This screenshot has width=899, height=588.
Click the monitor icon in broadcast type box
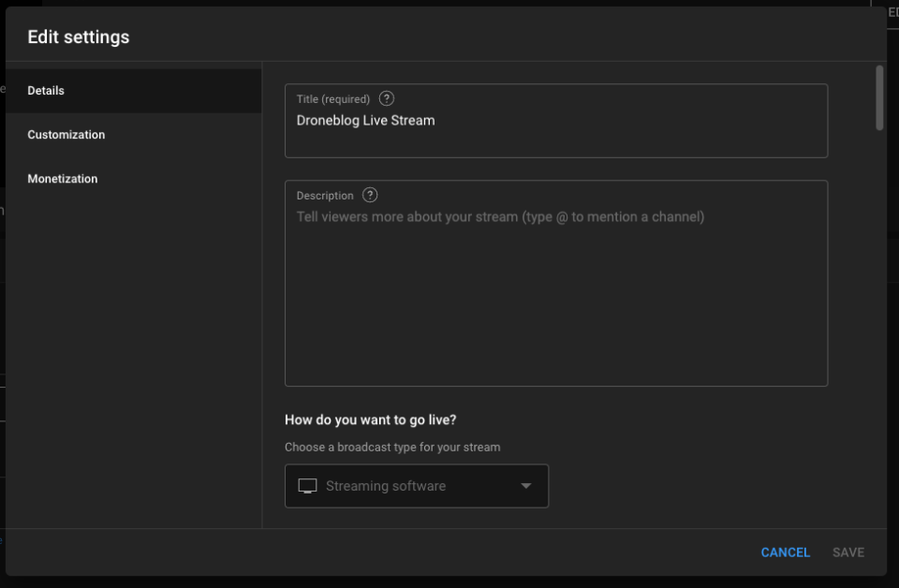point(307,486)
